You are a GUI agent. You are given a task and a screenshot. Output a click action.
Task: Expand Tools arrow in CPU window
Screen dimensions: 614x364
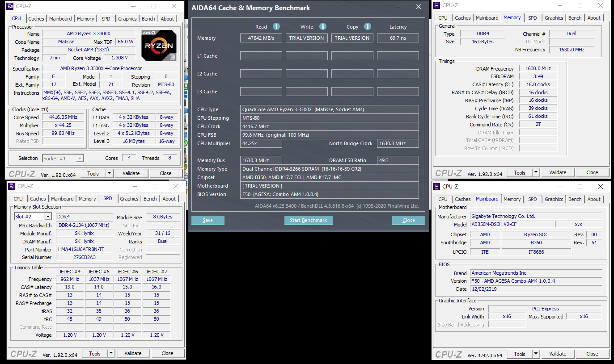(109, 173)
